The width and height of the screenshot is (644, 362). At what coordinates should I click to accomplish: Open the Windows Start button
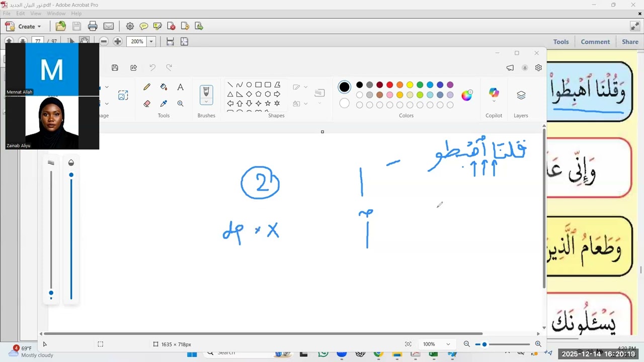click(192, 354)
